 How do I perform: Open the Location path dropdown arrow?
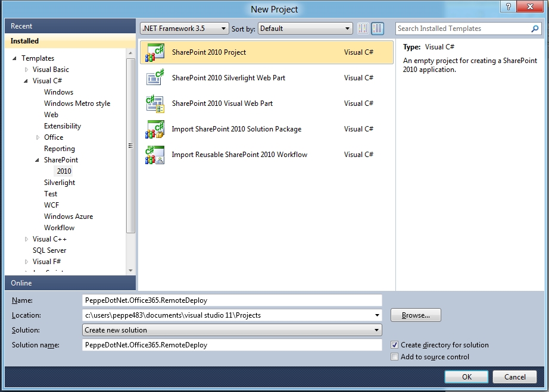(377, 315)
